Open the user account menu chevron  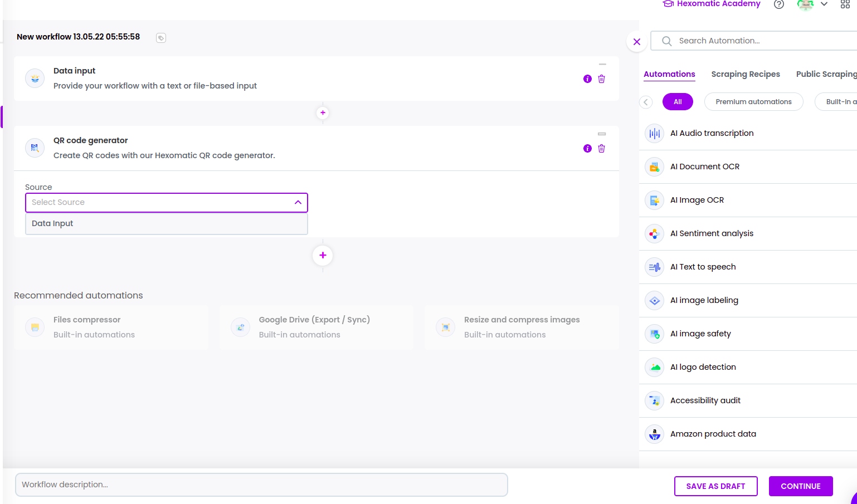(x=824, y=4)
